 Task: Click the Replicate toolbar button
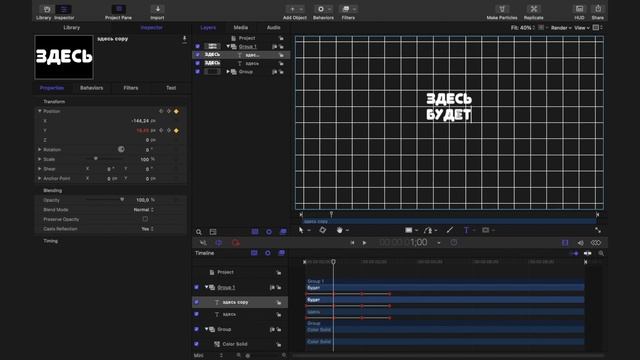(x=533, y=9)
